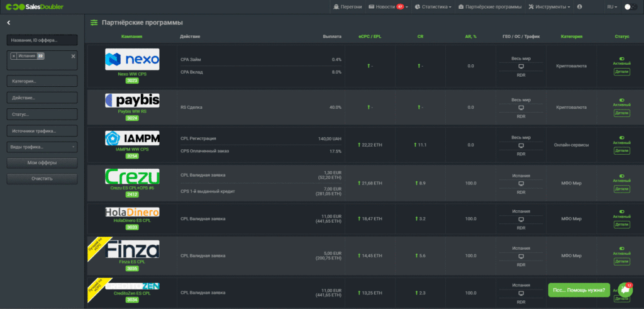Toggle the active status switch for Crezu
This screenshot has width=644, height=309.
[x=621, y=176]
